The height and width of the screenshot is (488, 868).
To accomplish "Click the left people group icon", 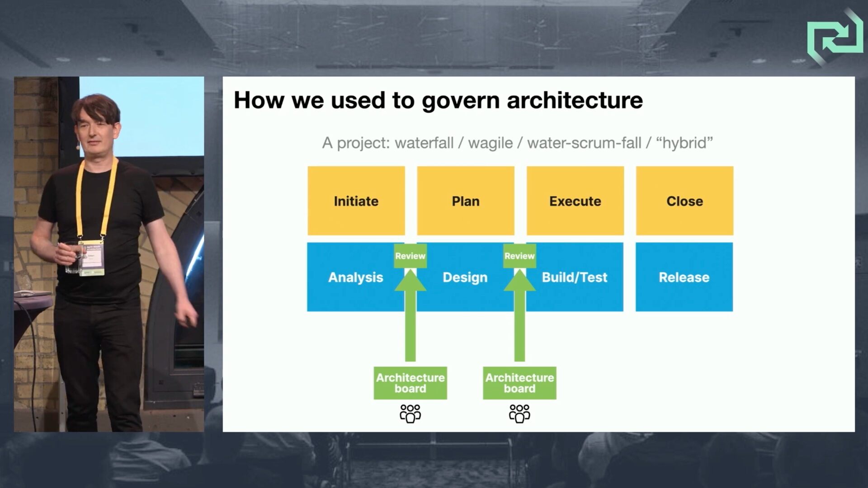I will [410, 413].
